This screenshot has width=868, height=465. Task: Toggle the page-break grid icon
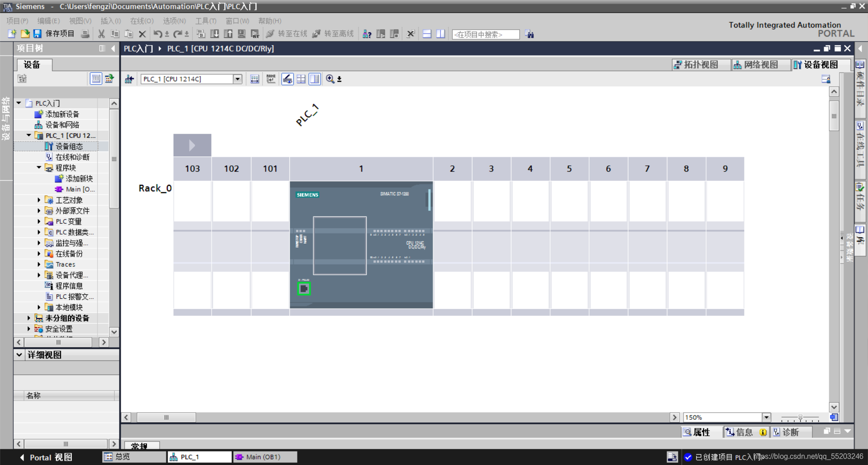click(x=301, y=79)
